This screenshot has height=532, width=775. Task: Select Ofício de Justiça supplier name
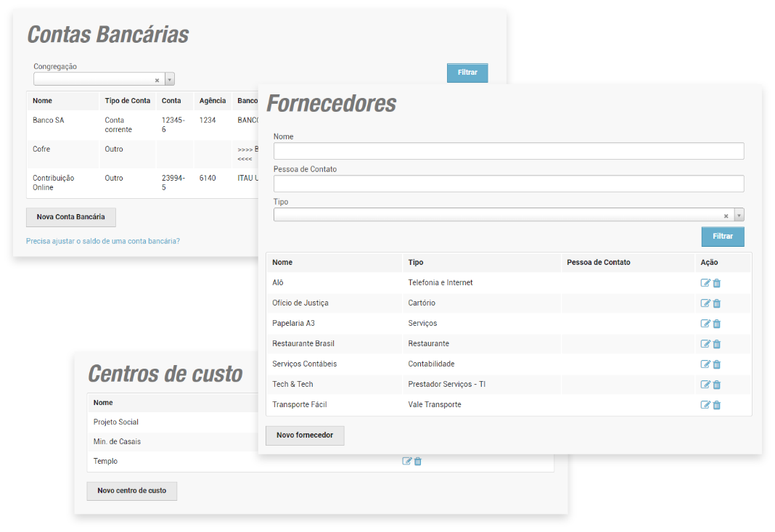click(x=300, y=303)
